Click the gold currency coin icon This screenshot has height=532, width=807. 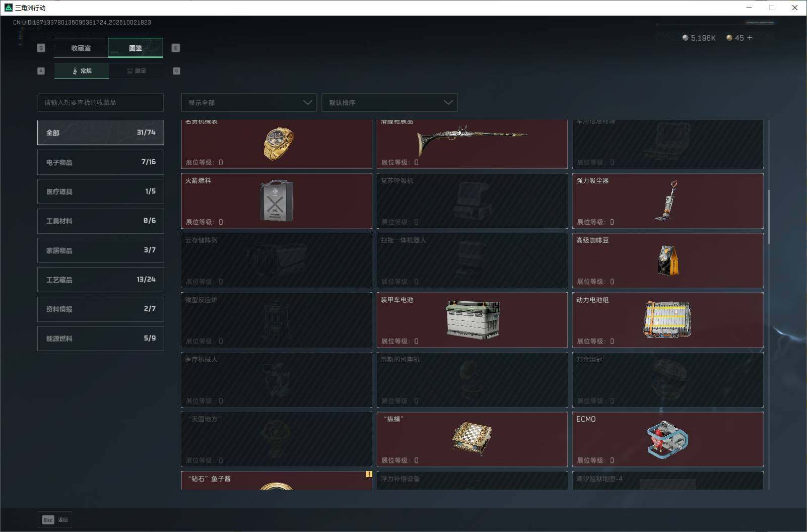pos(729,38)
